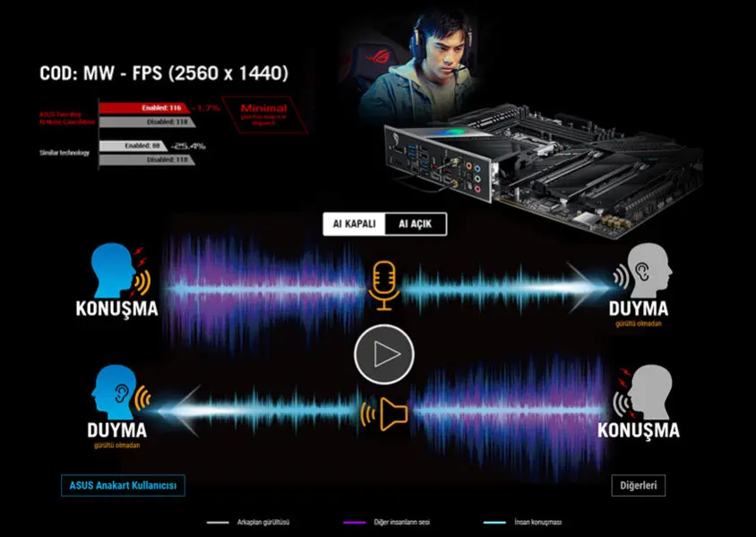Click the Diğerleri button

639,485
